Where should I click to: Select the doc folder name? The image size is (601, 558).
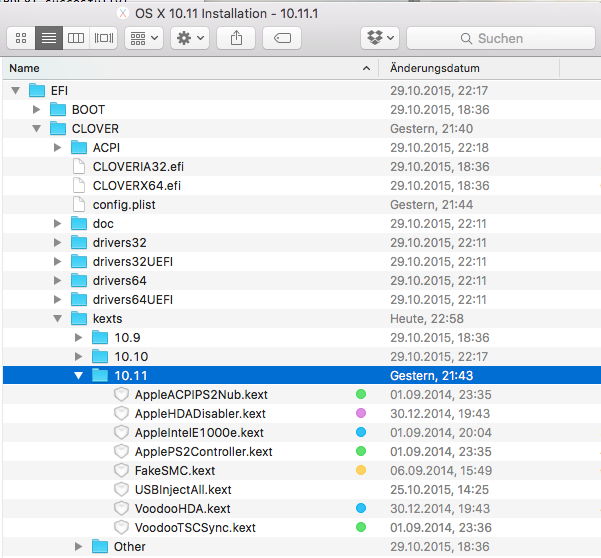(x=103, y=224)
